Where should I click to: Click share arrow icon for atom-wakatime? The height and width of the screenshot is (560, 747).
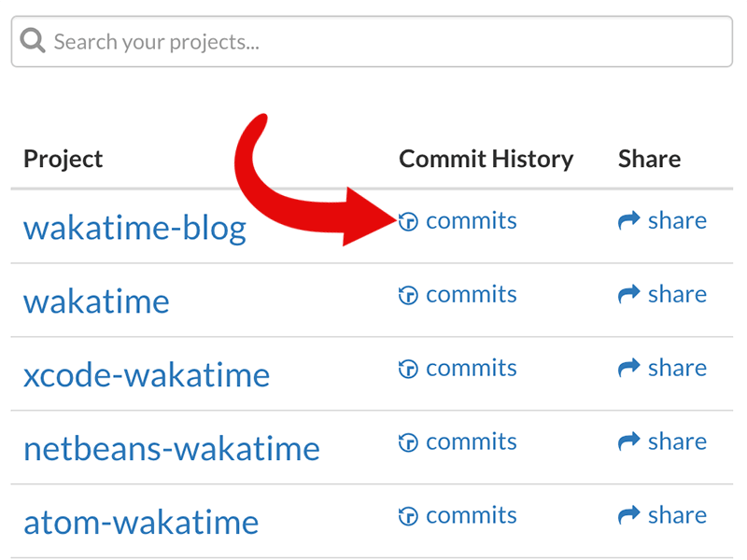tap(628, 515)
